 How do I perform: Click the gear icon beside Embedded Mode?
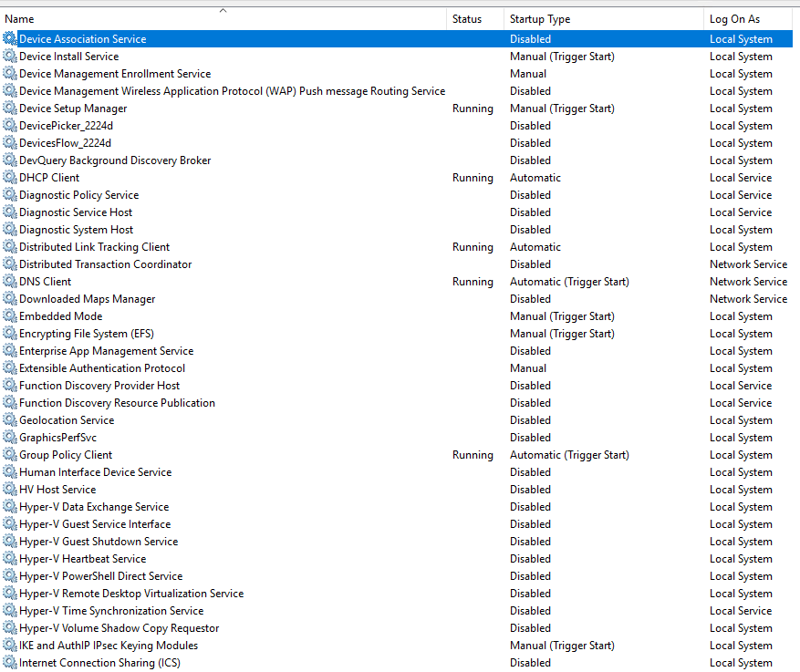pos(10,316)
